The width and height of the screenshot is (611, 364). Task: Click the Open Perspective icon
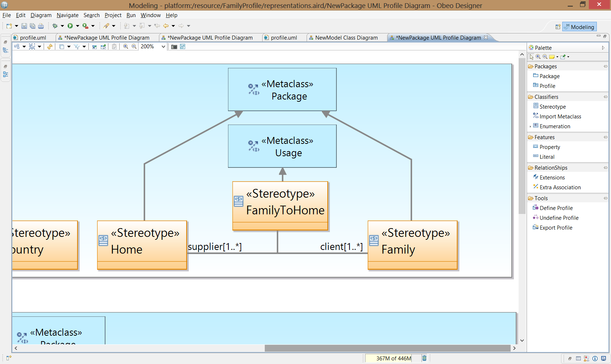tap(558, 27)
